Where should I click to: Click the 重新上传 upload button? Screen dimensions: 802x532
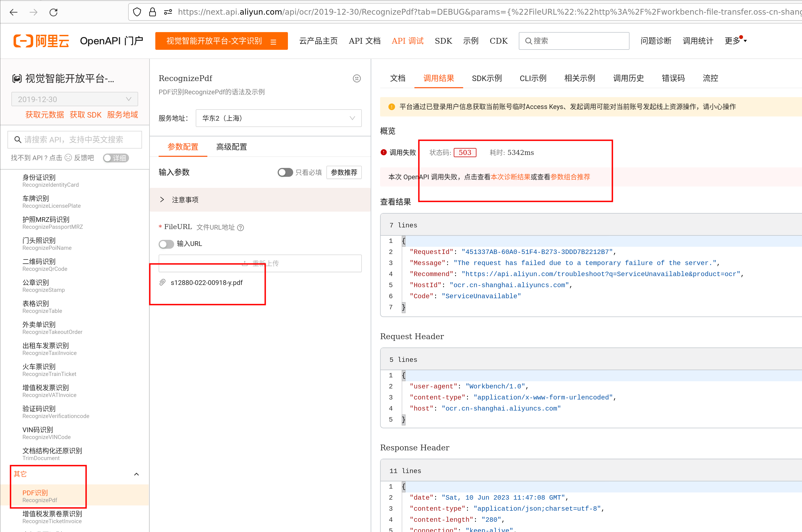(x=260, y=263)
